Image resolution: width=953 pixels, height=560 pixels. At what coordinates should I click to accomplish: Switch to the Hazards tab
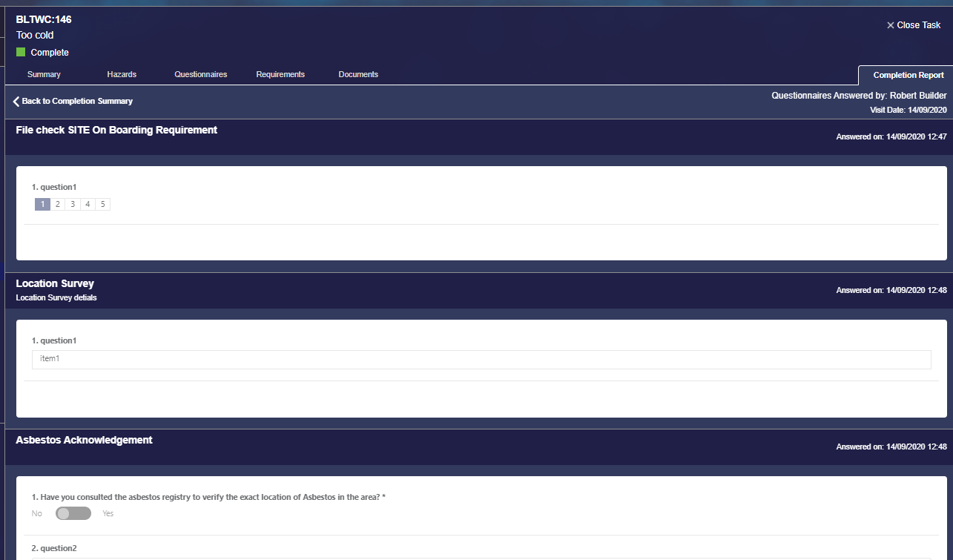(122, 74)
